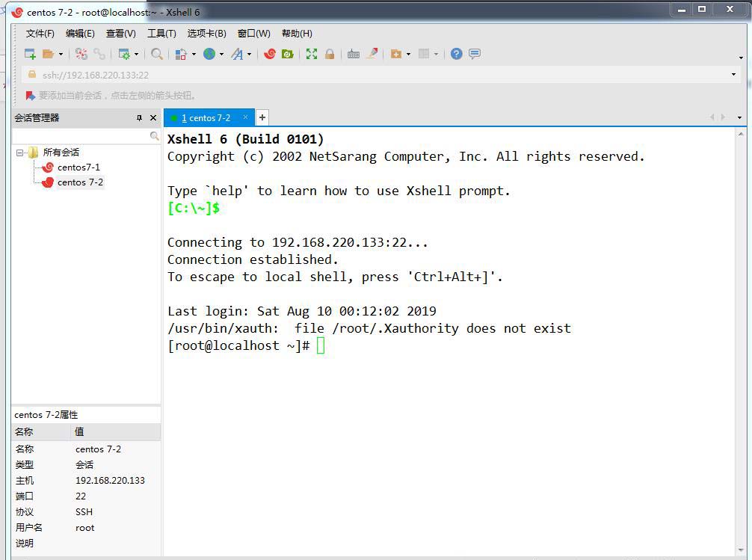Click the New Session toolbar icon

[x=30, y=55]
